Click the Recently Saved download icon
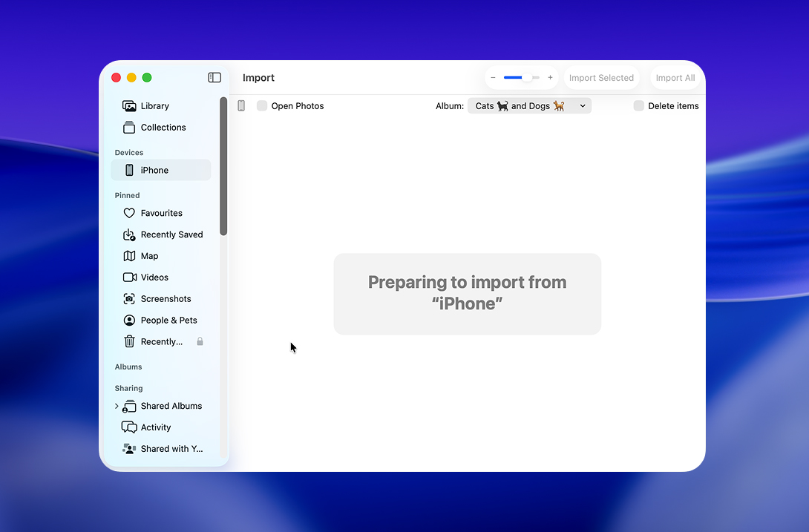809x532 pixels. click(129, 234)
